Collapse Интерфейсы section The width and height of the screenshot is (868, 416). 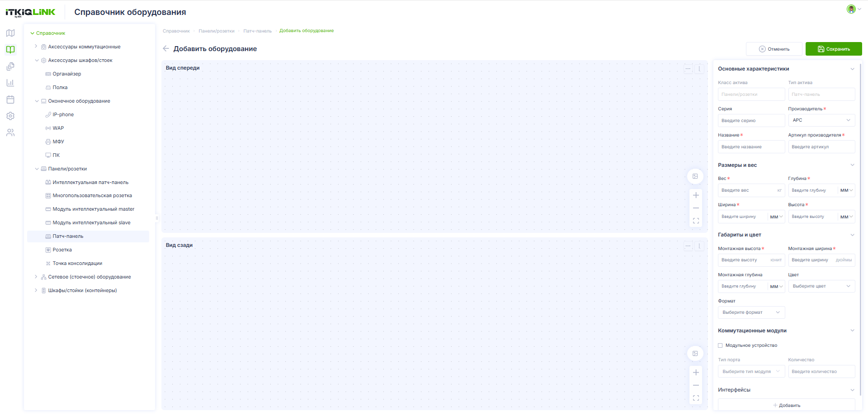point(852,390)
